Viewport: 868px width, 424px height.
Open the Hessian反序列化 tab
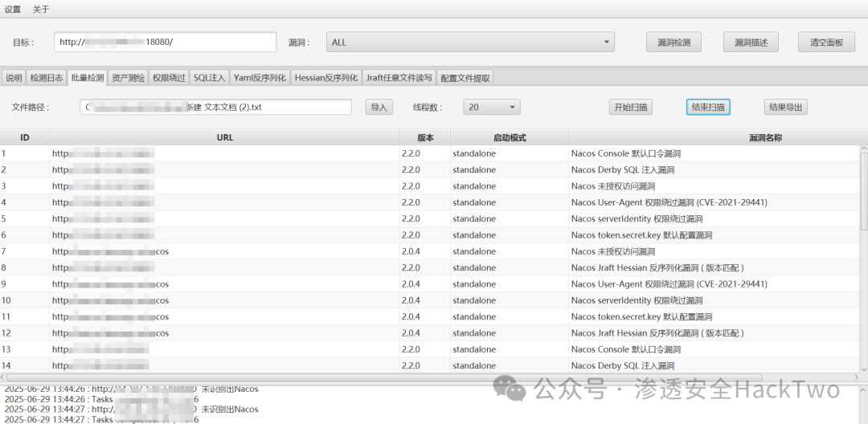[326, 78]
